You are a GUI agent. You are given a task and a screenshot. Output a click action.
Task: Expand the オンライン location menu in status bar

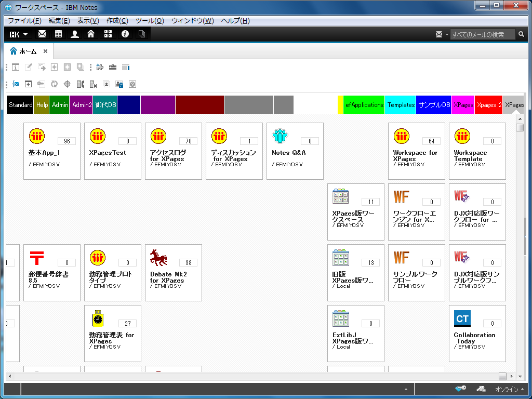[x=510, y=389]
